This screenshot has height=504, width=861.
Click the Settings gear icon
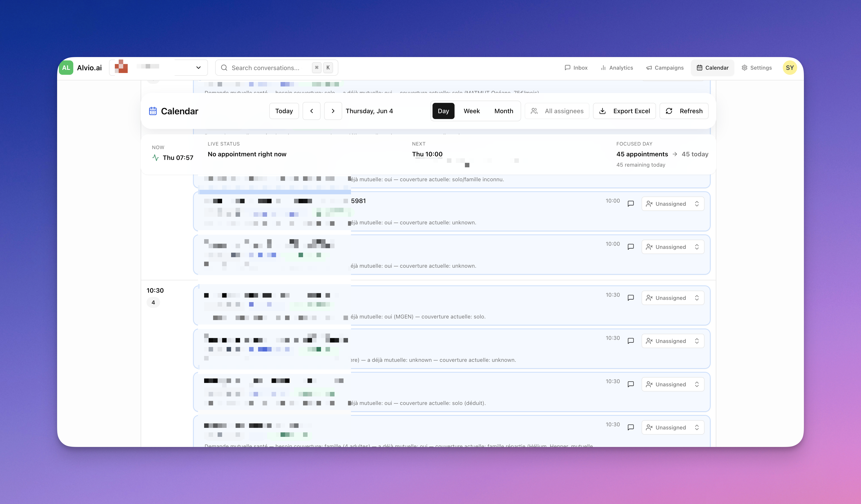point(744,68)
